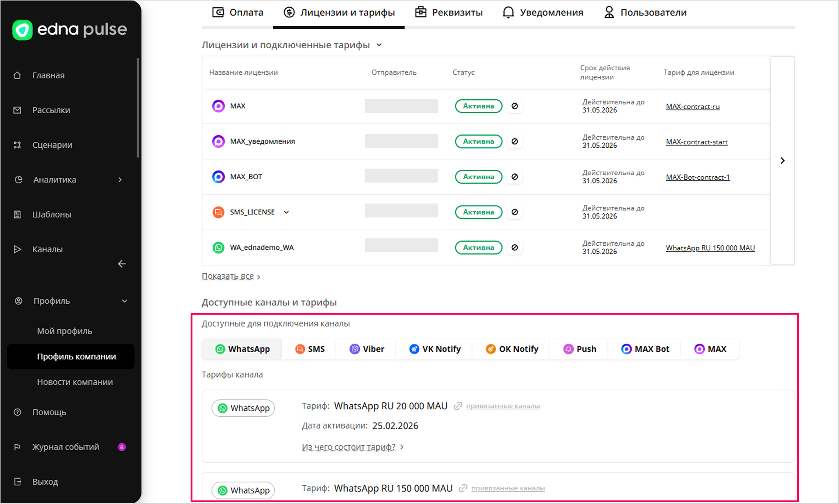Open Главная in the sidebar
Viewport: 839px width, 504px height.
coord(48,75)
